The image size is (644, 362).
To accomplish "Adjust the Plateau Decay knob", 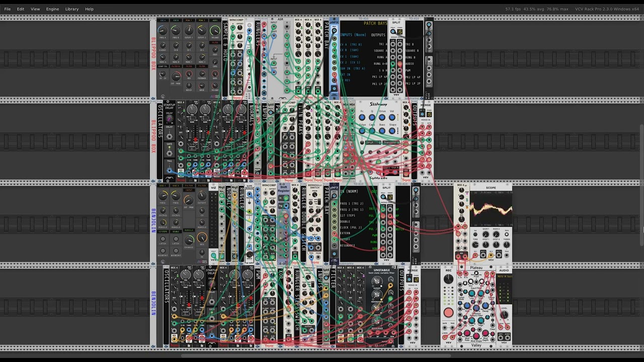I will click(486, 306).
